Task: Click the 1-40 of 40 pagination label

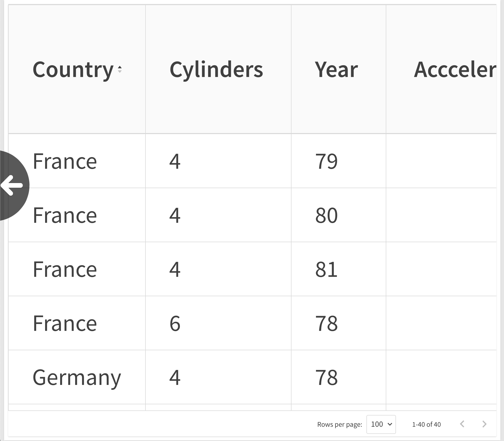Action: [426, 424]
